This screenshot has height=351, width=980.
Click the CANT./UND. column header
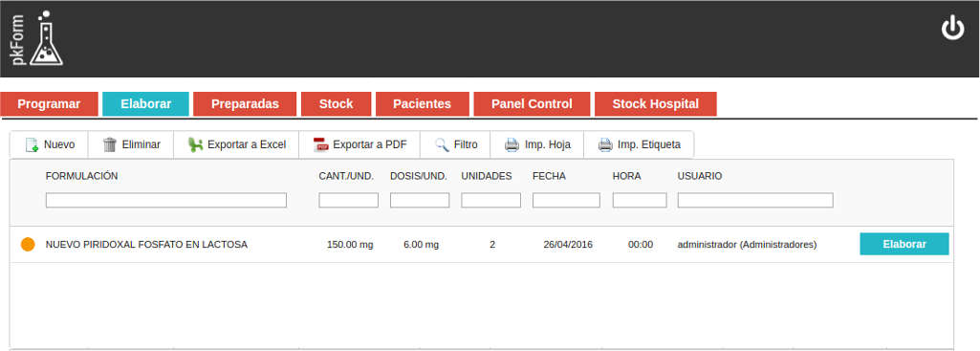click(x=346, y=176)
